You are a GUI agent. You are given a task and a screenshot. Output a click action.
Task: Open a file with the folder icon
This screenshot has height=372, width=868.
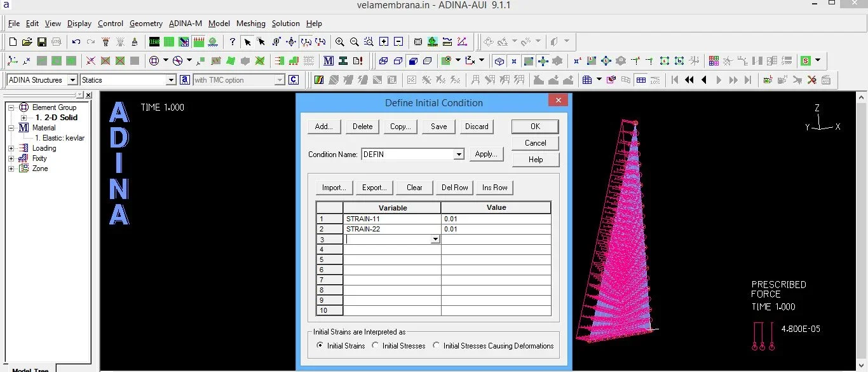coord(27,42)
